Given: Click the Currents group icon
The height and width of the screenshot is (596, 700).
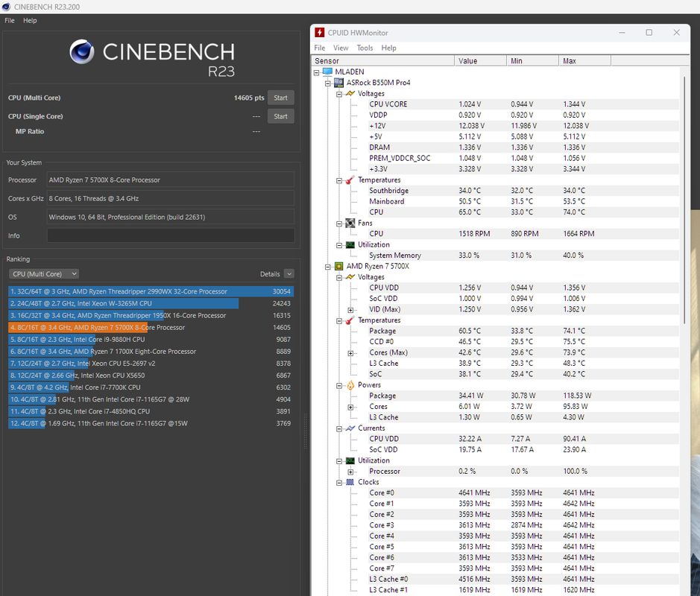Looking at the screenshot, I should [350, 428].
